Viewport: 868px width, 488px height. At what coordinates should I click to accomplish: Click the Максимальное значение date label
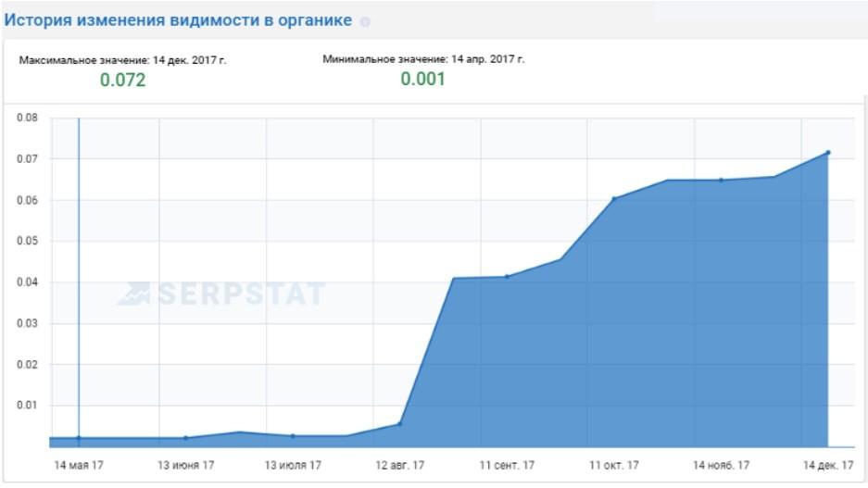(122, 59)
